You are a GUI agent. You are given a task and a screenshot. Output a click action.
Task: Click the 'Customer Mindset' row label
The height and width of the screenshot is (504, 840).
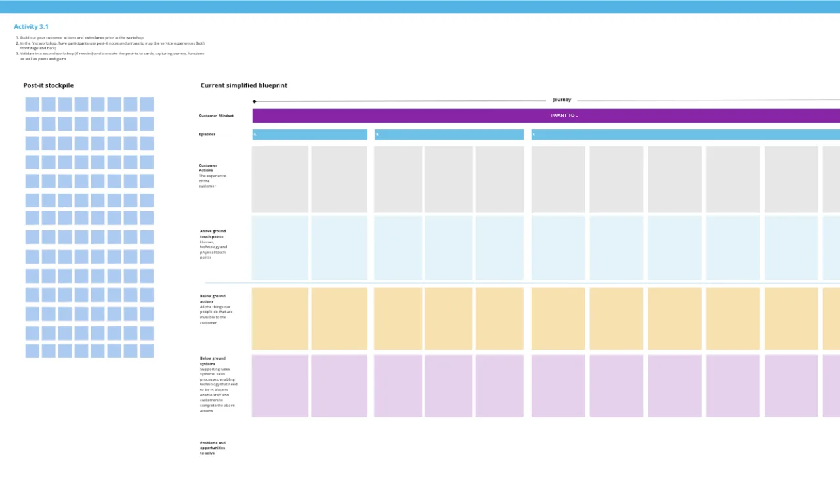[x=217, y=115]
